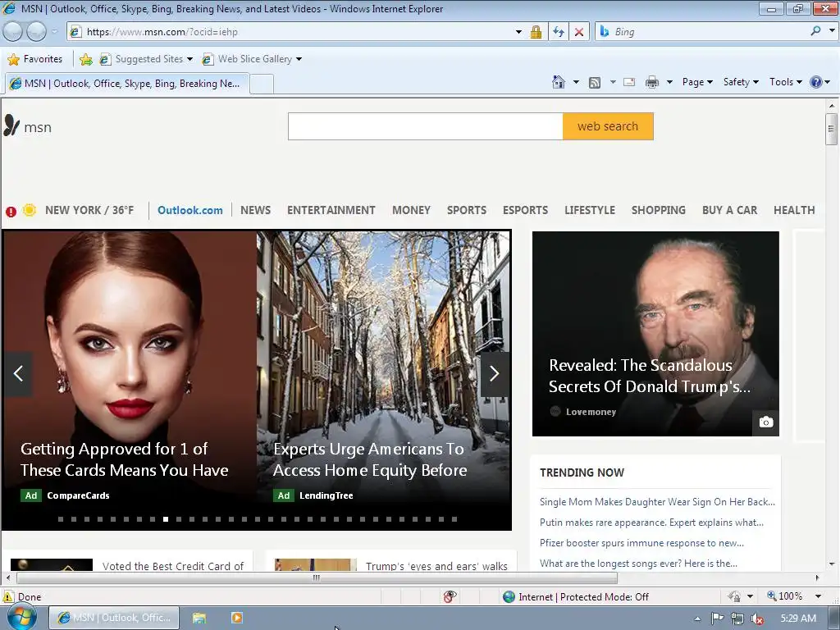Open the Putin makes rare appearance trending link
Screen dimensions: 840x630
(651, 523)
